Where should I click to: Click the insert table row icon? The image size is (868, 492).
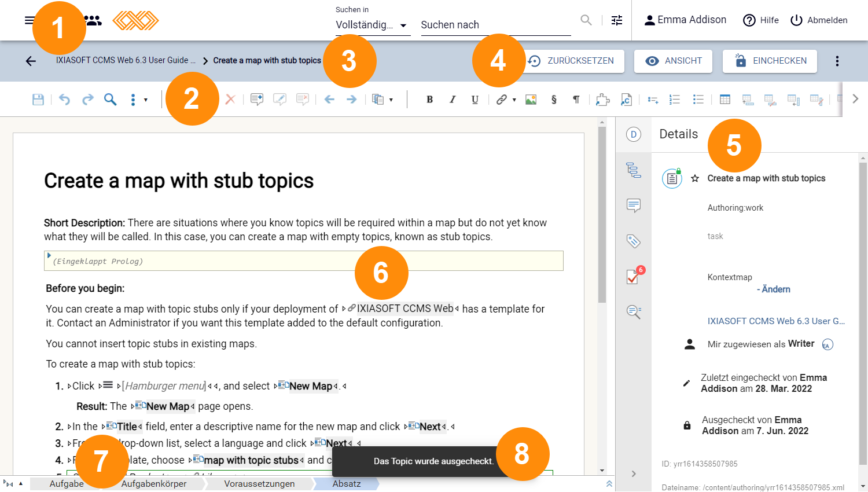[748, 100]
